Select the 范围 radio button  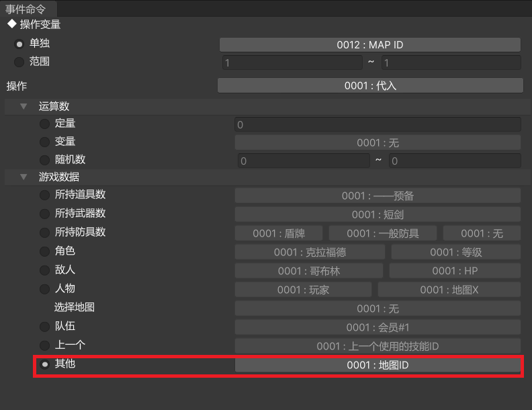tap(19, 62)
